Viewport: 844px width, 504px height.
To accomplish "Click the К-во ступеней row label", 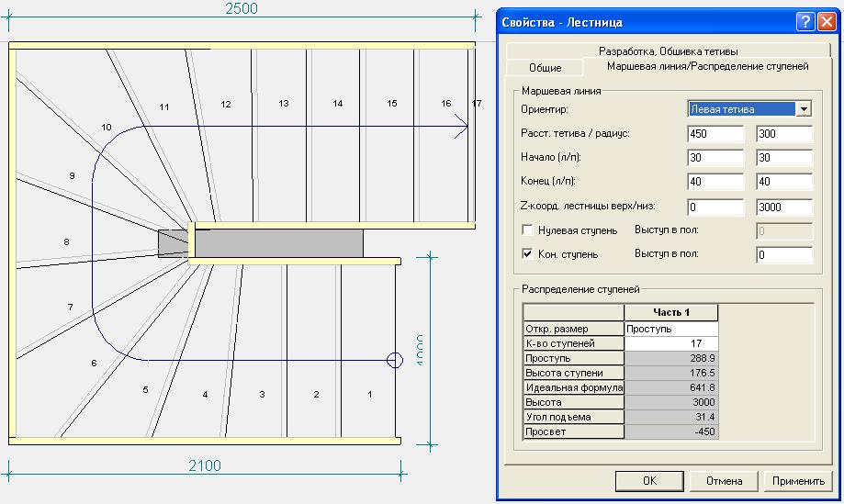I will pyautogui.click(x=573, y=343).
